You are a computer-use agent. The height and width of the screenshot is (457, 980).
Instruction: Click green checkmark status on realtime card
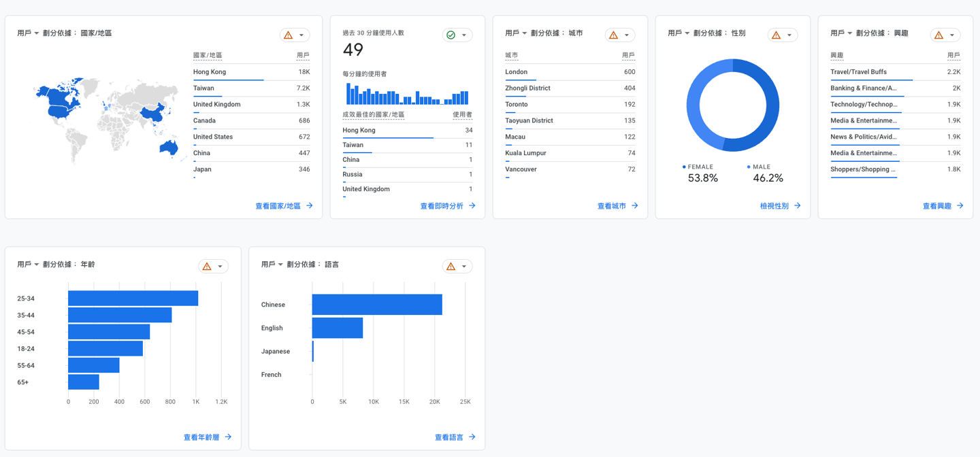point(451,35)
